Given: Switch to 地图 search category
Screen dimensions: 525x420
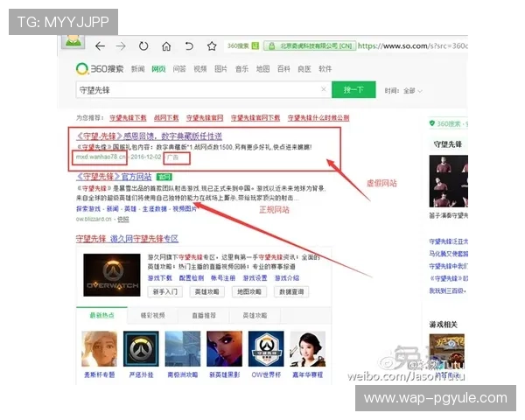Looking at the screenshot, I should (x=262, y=69).
